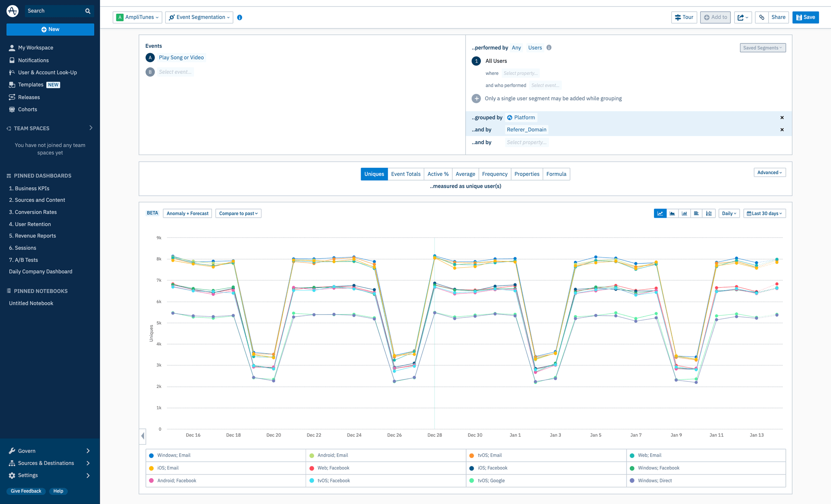The image size is (831, 504).
Task: Save the current chart
Action: pyautogui.click(x=805, y=17)
